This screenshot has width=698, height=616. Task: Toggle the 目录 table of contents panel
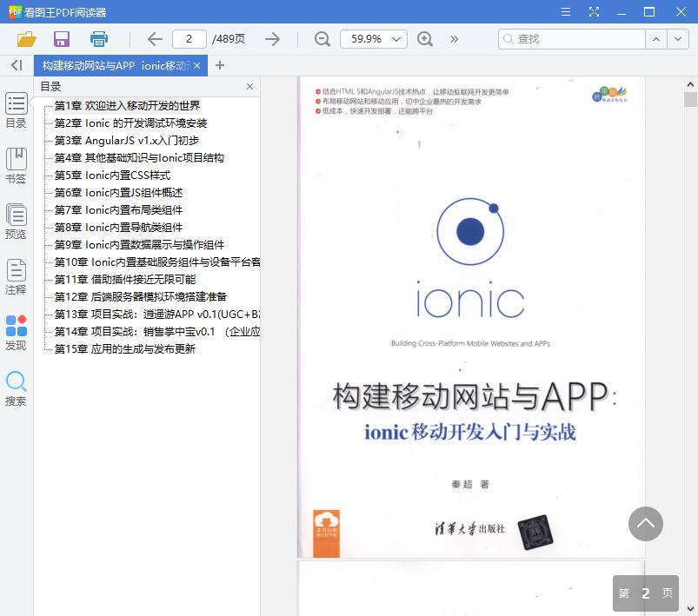click(x=16, y=111)
